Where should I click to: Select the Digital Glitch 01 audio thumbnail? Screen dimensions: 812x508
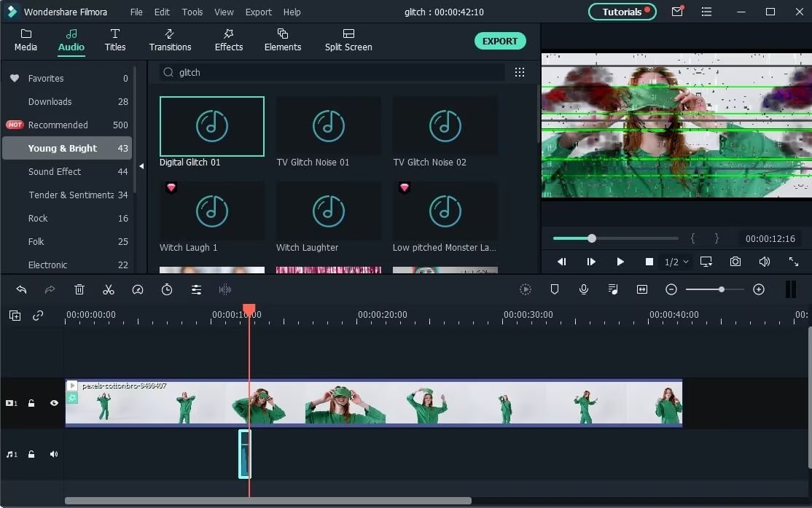click(x=212, y=126)
